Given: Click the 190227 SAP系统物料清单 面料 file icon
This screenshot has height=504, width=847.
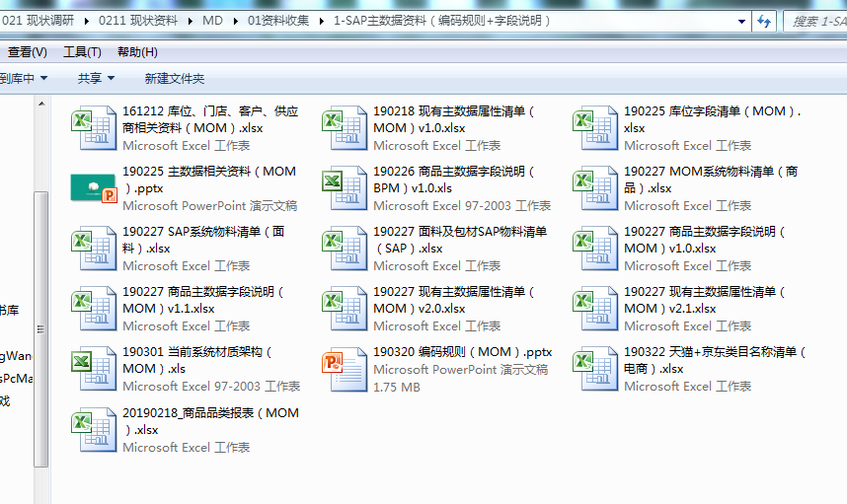Looking at the screenshot, I should click(94, 249).
